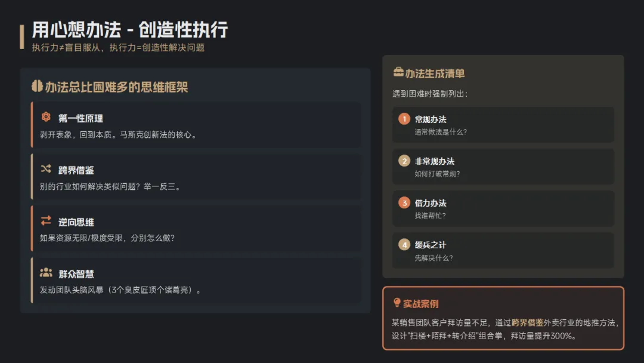644x363 pixels.
Task: Select the 缓兵之计 list card
Action: pyautogui.click(x=503, y=251)
